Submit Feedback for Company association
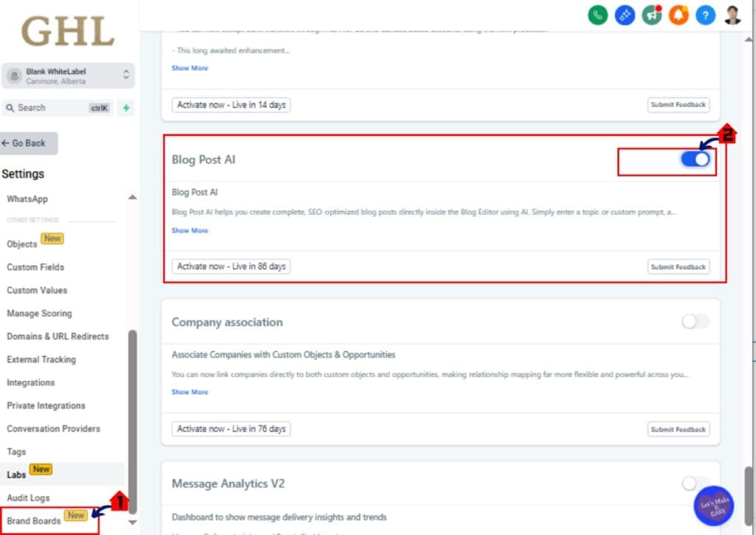The height and width of the screenshot is (535, 756). (678, 429)
